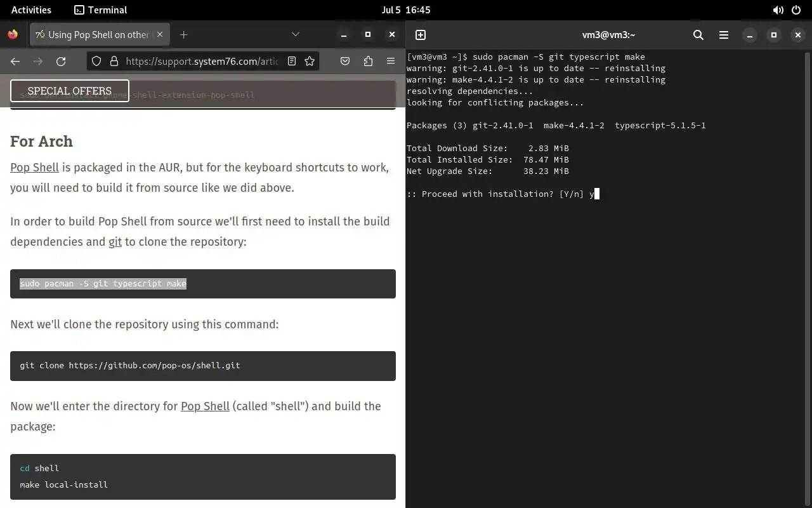The image size is (812, 508).
Task: Click the cd shell code line
Action: pos(39,468)
